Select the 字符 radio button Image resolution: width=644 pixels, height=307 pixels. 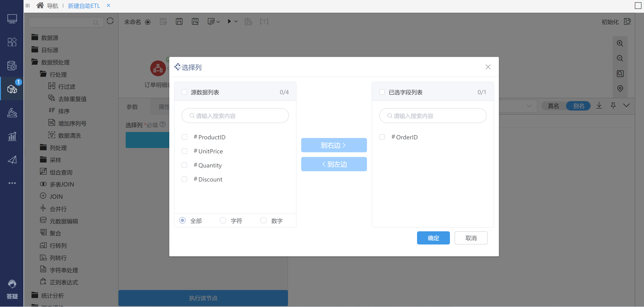pos(223,220)
